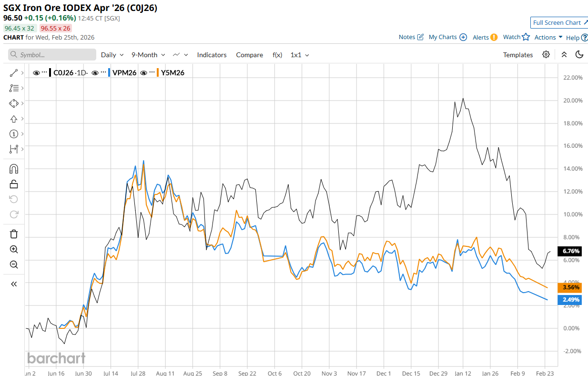Click the Symbol search field
Image resolution: width=588 pixels, height=376 pixels.
(x=52, y=55)
